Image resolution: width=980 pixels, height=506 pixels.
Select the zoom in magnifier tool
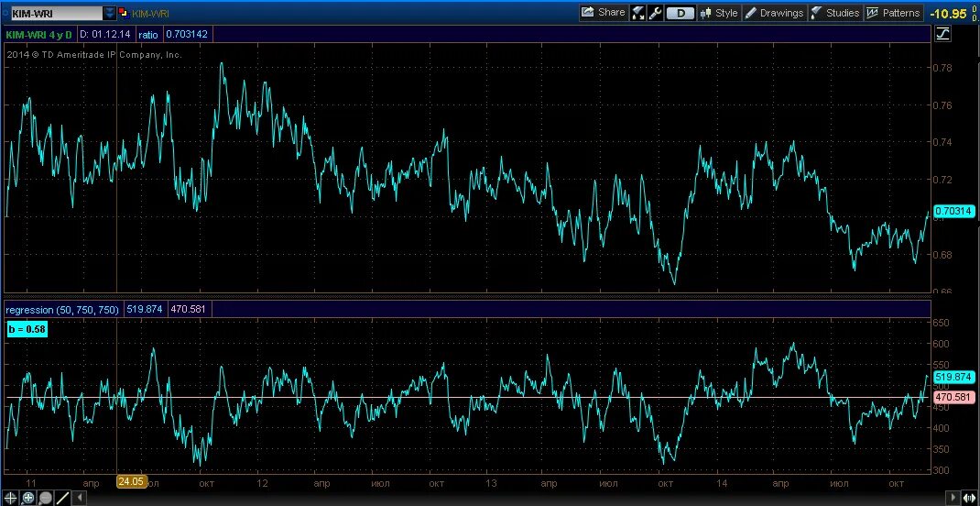(x=28, y=499)
